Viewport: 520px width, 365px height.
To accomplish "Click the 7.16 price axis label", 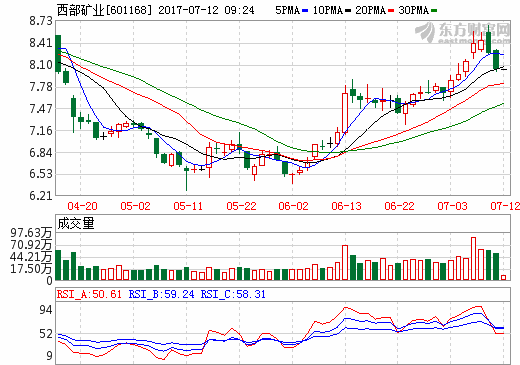I will [41, 130].
